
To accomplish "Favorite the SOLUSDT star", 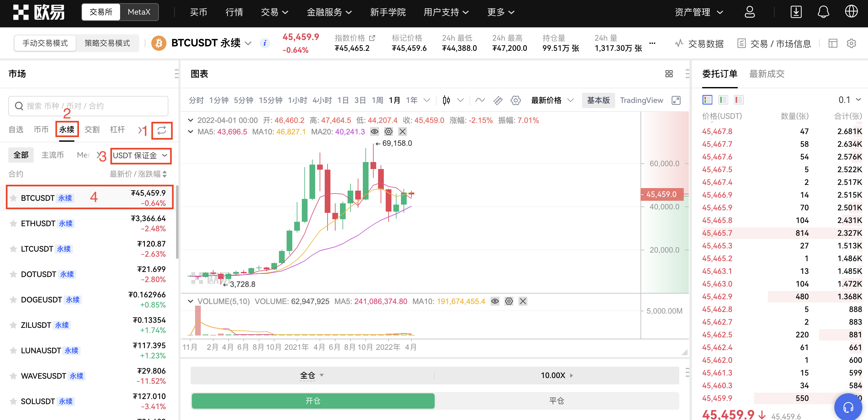I will 13,401.
